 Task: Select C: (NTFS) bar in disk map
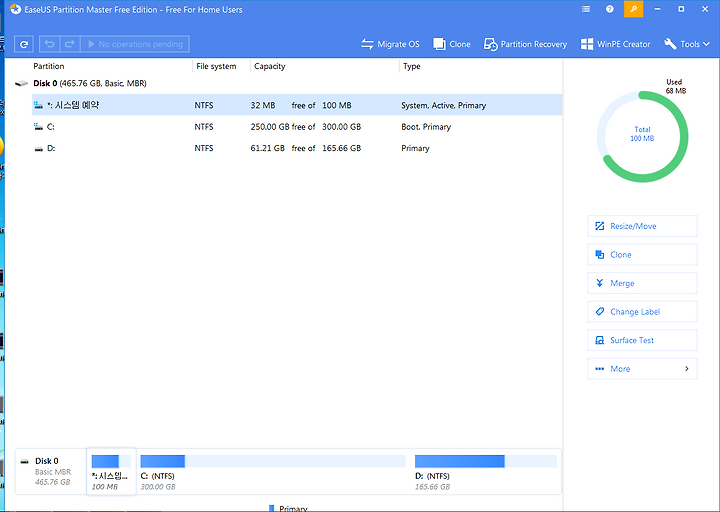coord(273,461)
